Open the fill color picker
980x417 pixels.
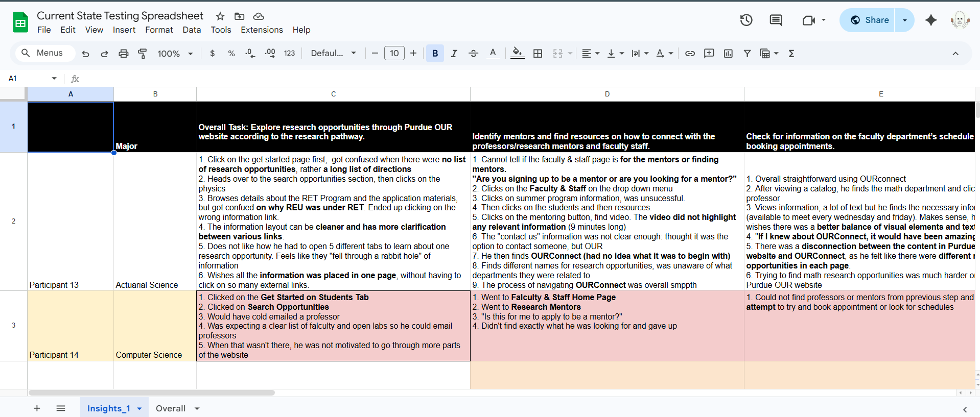tap(517, 54)
